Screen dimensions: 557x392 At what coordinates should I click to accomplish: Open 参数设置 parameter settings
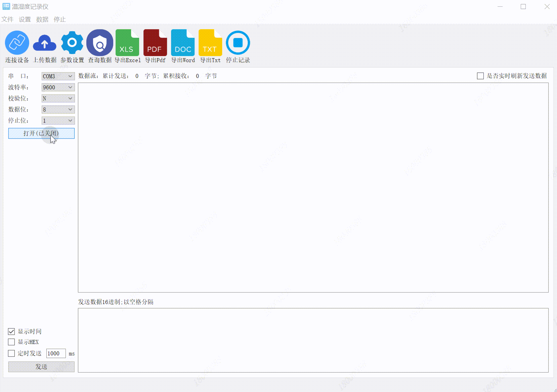click(x=72, y=43)
